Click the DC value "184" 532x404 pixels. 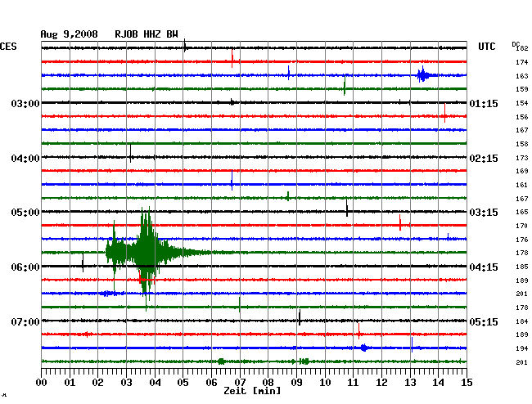click(522, 321)
